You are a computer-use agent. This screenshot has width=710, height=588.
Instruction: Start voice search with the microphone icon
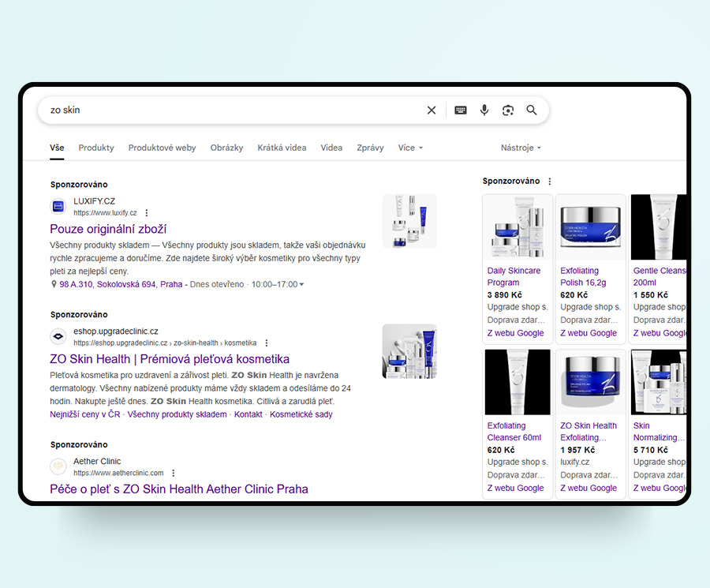[x=484, y=110]
